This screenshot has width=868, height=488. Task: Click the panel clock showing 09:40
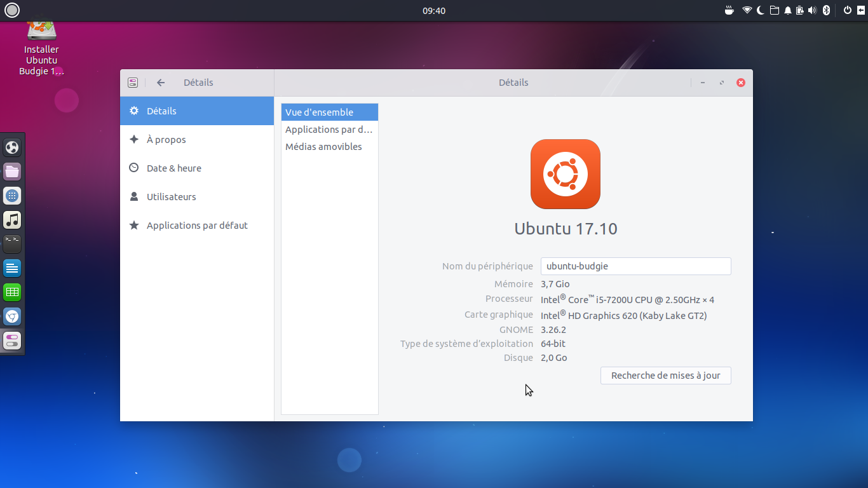tap(434, 11)
